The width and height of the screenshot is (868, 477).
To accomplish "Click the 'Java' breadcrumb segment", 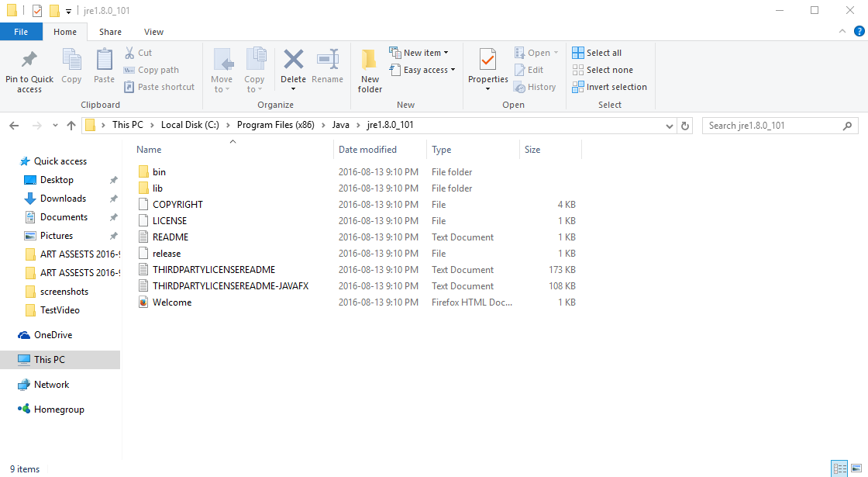I will click(340, 125).
